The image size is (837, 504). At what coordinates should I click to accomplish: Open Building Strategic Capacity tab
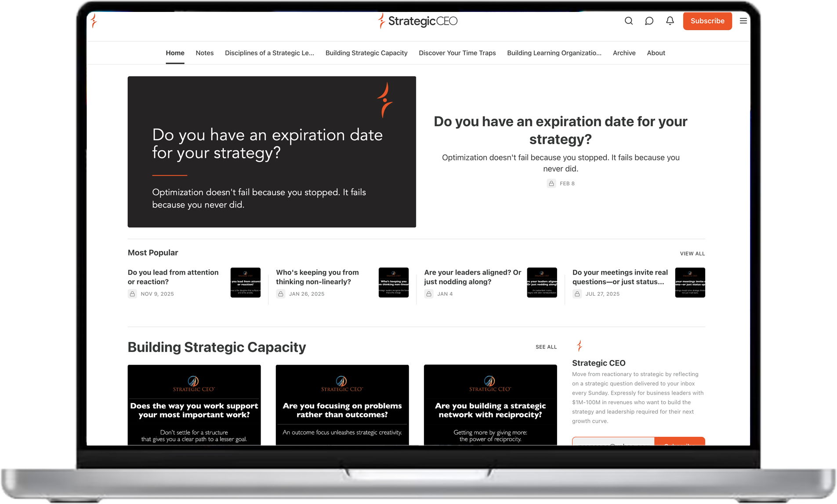point(366,53)
